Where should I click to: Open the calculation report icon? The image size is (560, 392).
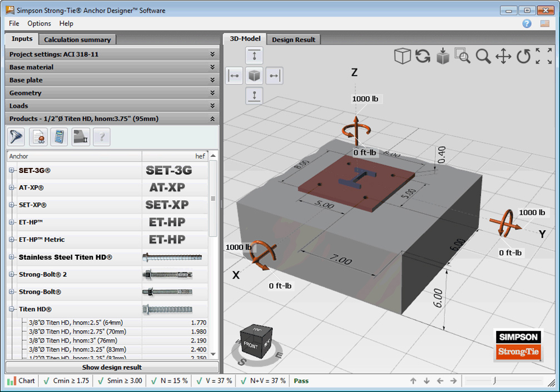[38, 136]
